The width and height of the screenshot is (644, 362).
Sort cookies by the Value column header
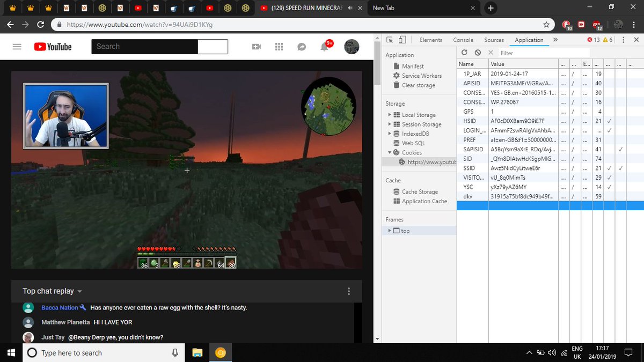523,64
